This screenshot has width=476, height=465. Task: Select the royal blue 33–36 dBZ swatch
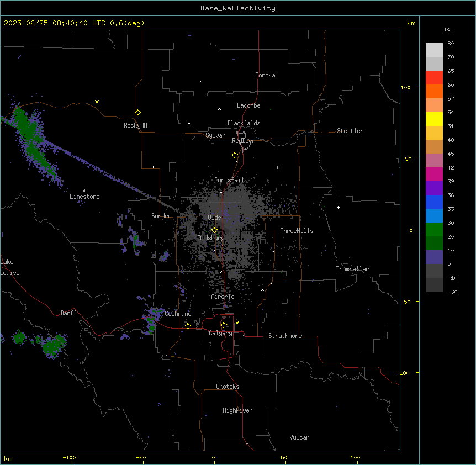[434, 202]
